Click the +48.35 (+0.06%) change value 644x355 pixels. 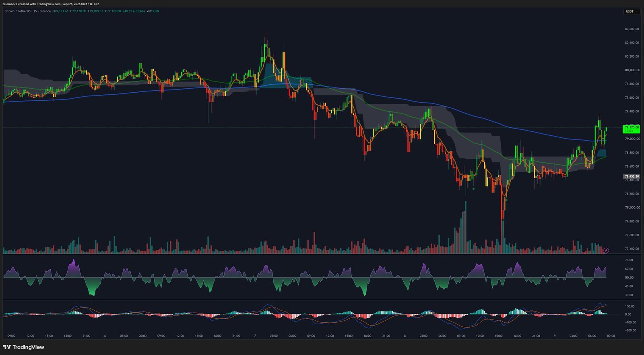click(x=134, y=11)
